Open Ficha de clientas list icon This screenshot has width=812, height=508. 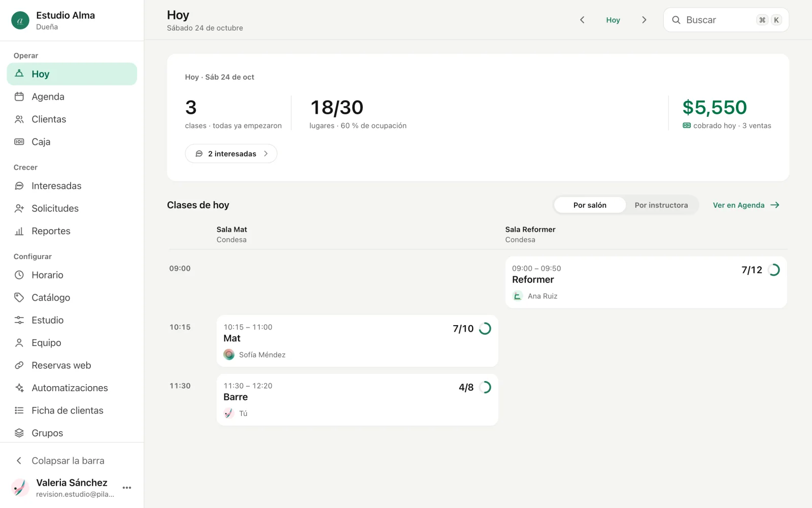tap(19, 410)
